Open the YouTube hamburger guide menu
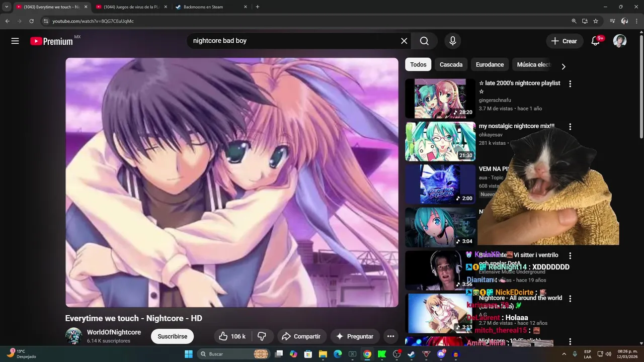The height and width of the screenshot is (362, 644). coord(15,41)
